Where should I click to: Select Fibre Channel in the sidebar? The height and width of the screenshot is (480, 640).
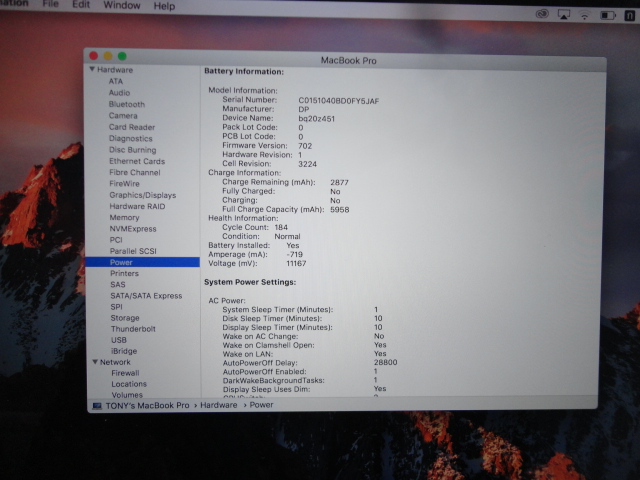[135, 172]
